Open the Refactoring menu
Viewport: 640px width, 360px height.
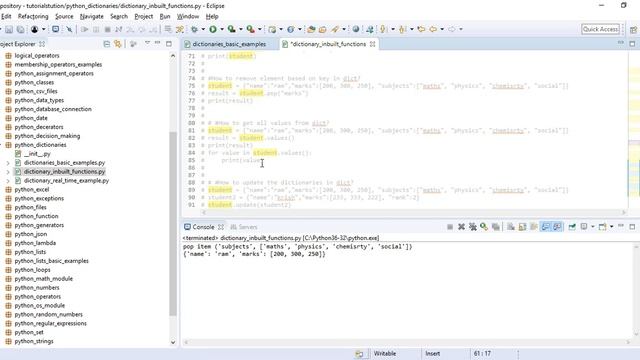click(33, 16)
